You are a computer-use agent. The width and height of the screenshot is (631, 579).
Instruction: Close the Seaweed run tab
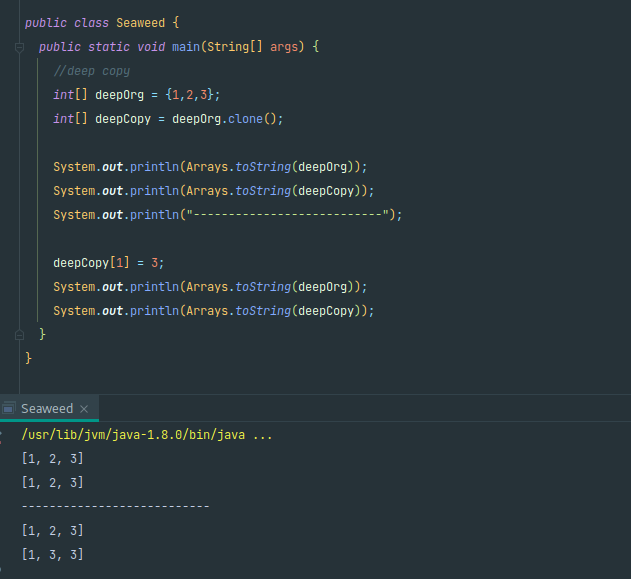coord(84,409)
